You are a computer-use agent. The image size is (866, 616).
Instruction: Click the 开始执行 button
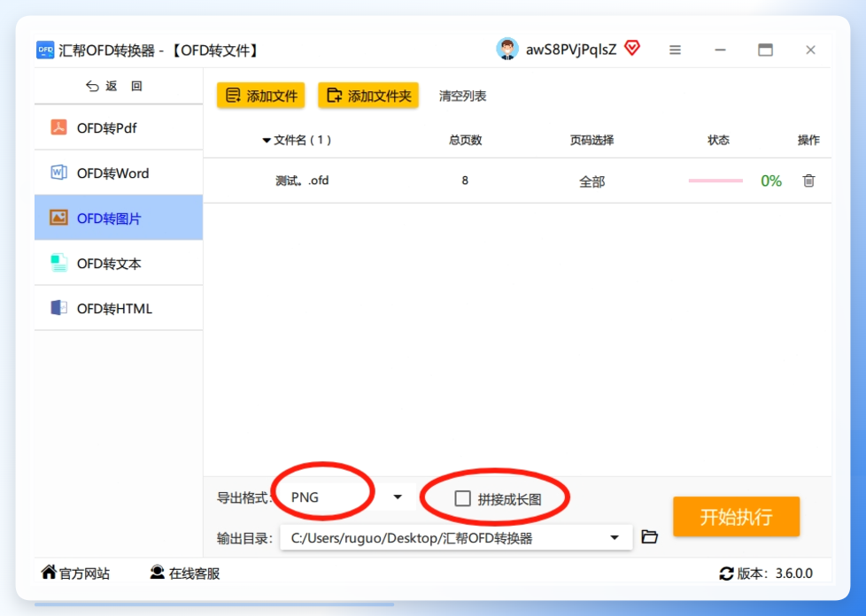tap(736, 517)
